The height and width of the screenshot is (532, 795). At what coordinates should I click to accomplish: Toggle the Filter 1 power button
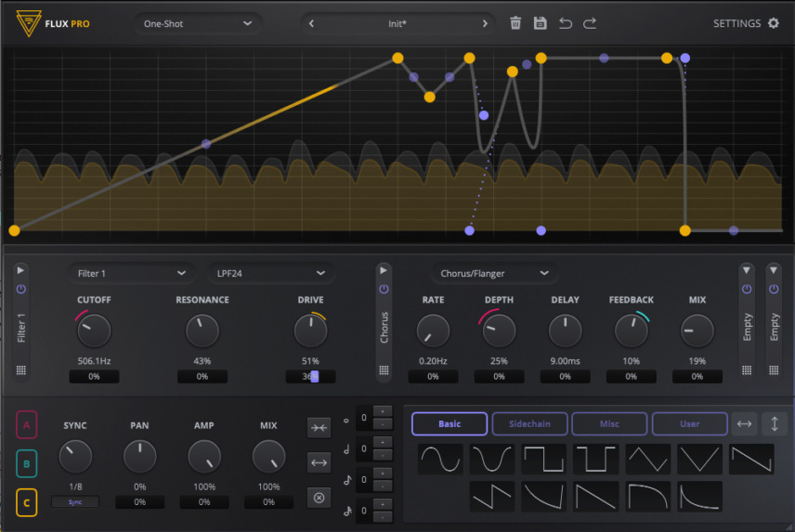point(20,289)
